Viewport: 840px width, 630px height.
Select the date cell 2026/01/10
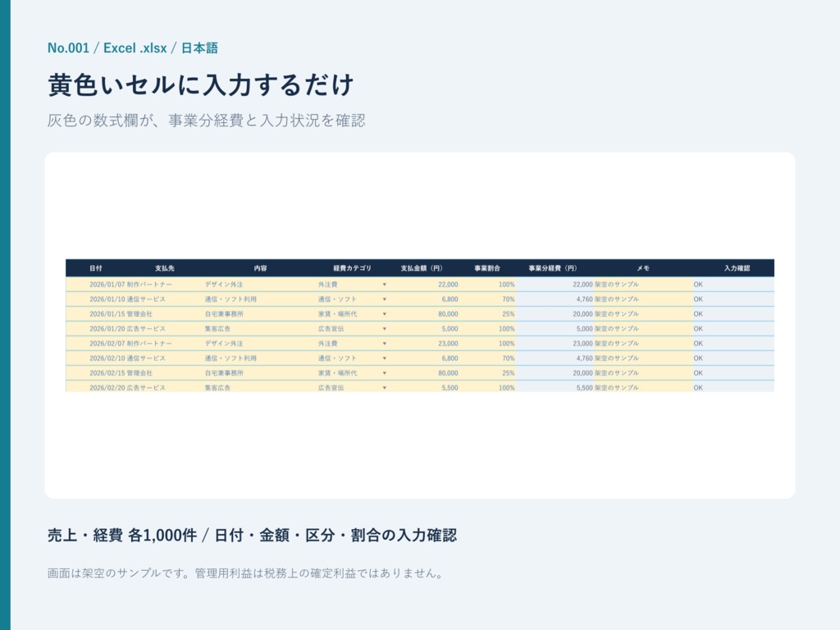click(107, 299)
